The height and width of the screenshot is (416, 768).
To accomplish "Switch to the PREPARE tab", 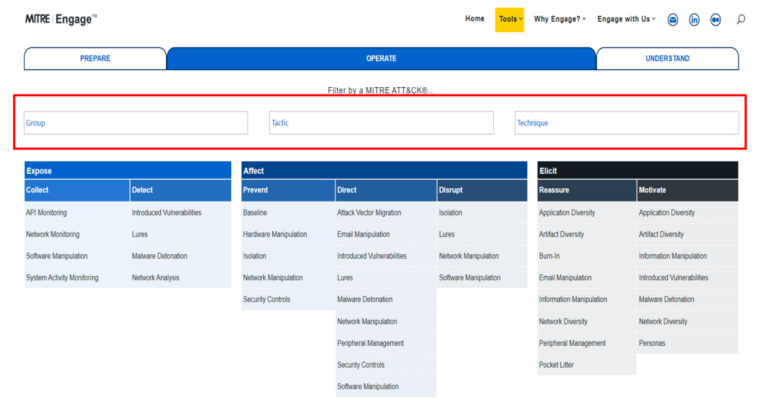I will tap(95, 58).
